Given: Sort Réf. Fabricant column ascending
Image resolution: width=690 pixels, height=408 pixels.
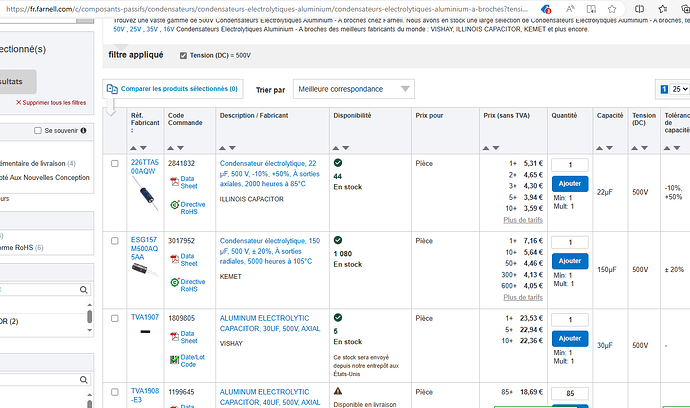Looking at the screenshot, I should tap(133, 148).
